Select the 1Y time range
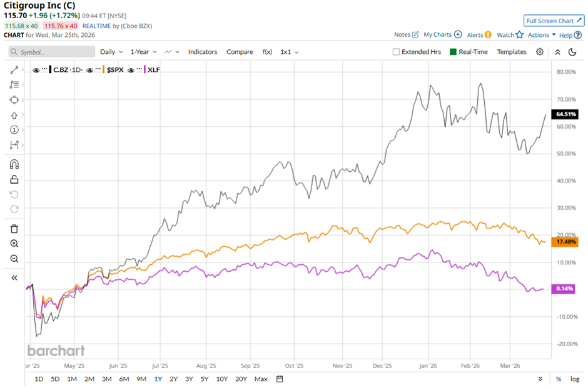Image resolution: width=588 pixels, height=388 pixels. (x=158, y=379)
